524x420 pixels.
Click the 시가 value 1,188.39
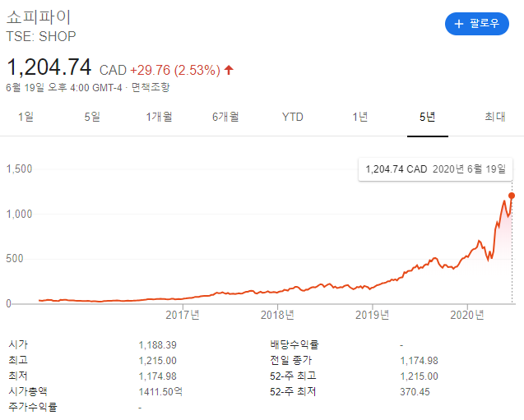[x=157, y=345]
